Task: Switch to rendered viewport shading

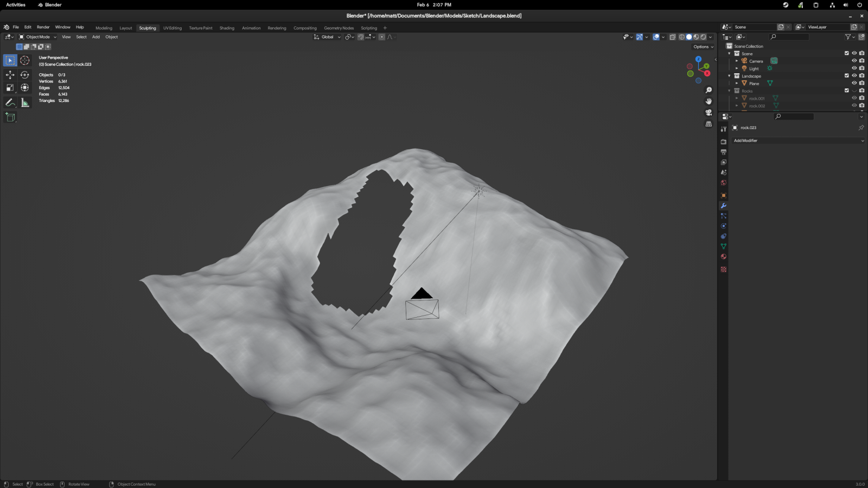Action: 703,37
